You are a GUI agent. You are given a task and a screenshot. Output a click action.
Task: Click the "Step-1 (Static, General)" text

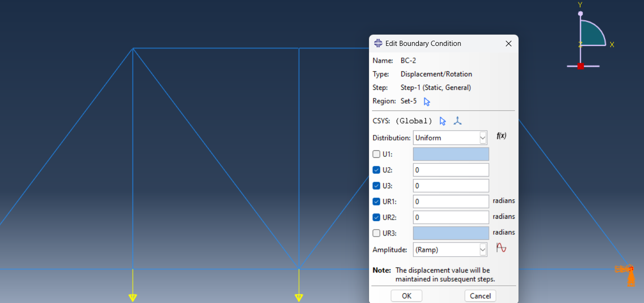[x=436, y=88]
